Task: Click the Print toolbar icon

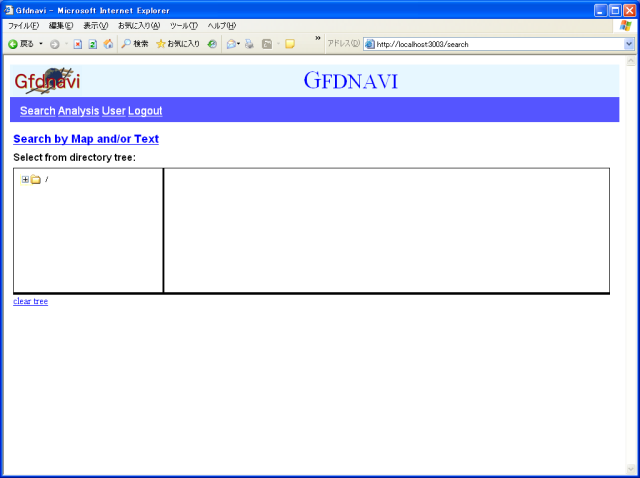Action: 249,44
